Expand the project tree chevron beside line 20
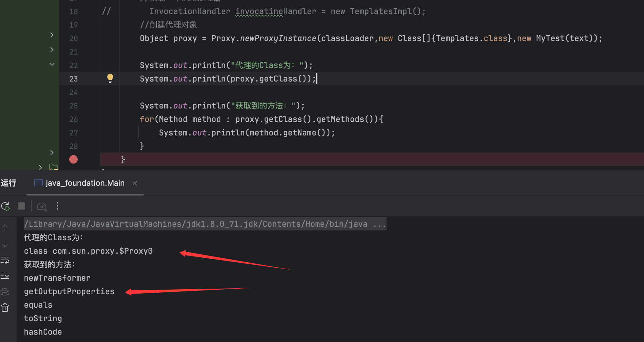 tap(52, 35)
